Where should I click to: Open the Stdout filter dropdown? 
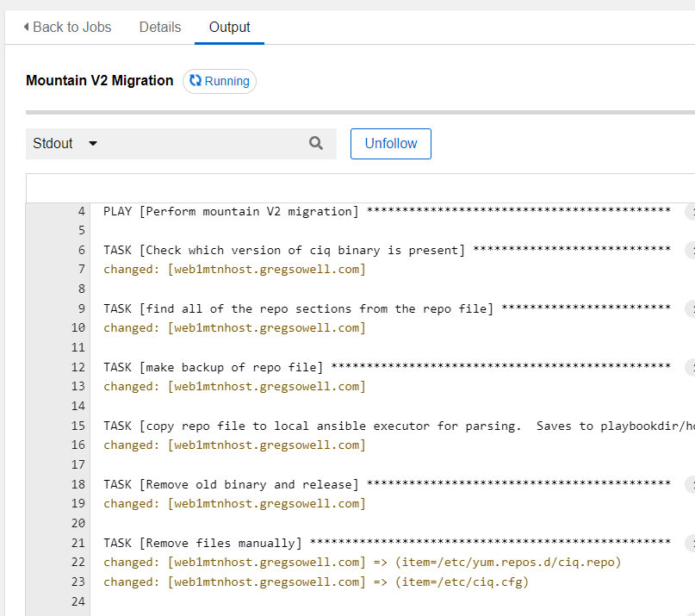[65, 144]
